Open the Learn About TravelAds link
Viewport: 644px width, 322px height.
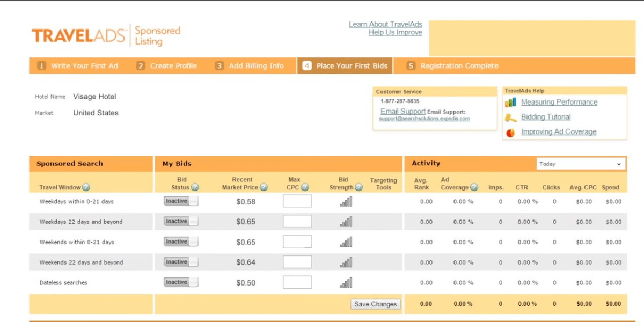click(x=385, y=24)
